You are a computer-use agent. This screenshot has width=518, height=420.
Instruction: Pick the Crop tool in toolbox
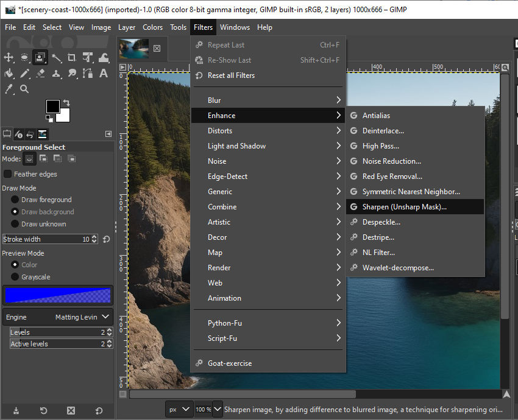[x=72, y=58]
